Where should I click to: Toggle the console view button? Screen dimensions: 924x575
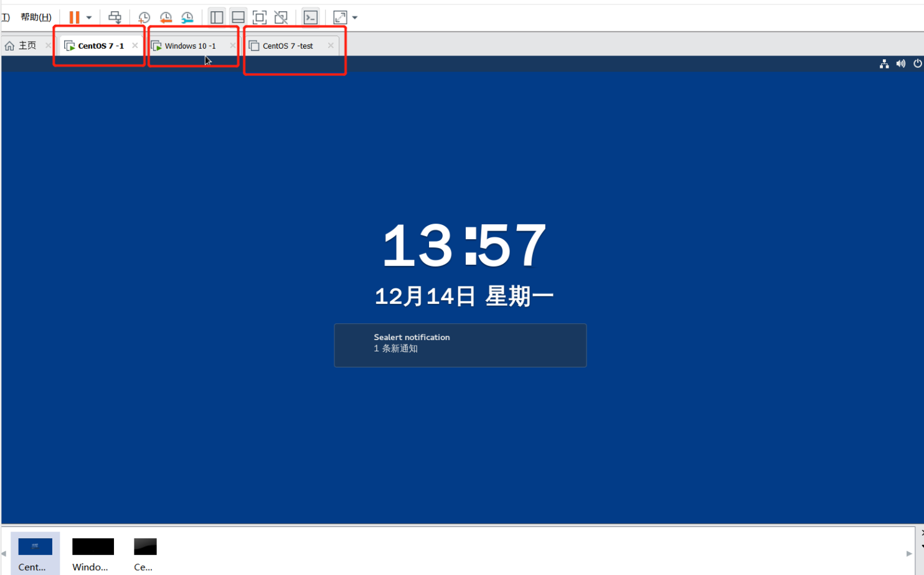(310, 17)
